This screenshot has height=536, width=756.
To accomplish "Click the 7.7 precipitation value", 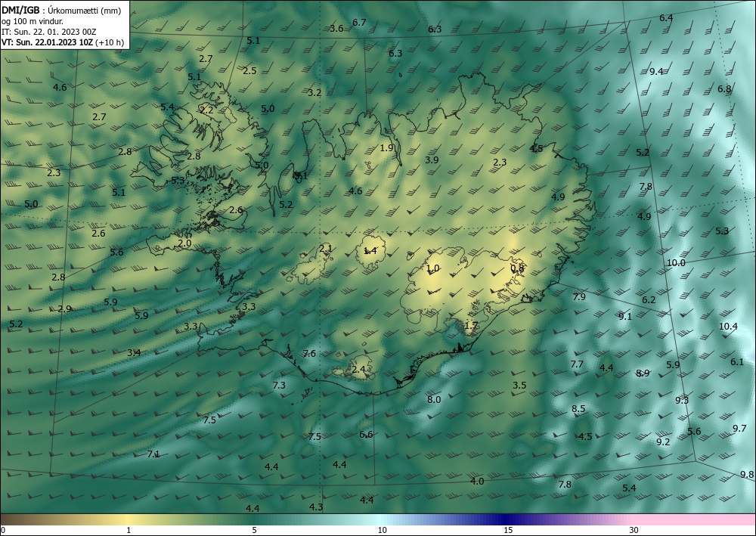I will click(577, 364).
